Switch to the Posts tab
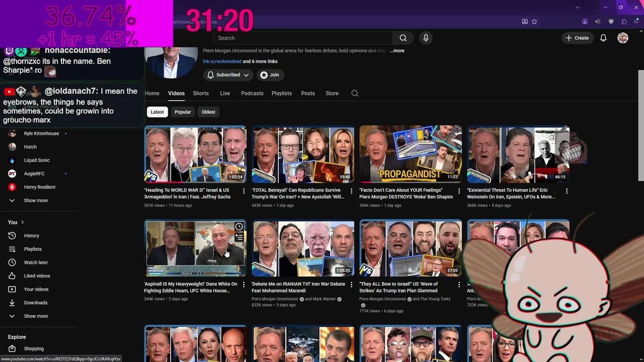Image resolution: width=644 pixels, height=362 pixels. [308, 93]
